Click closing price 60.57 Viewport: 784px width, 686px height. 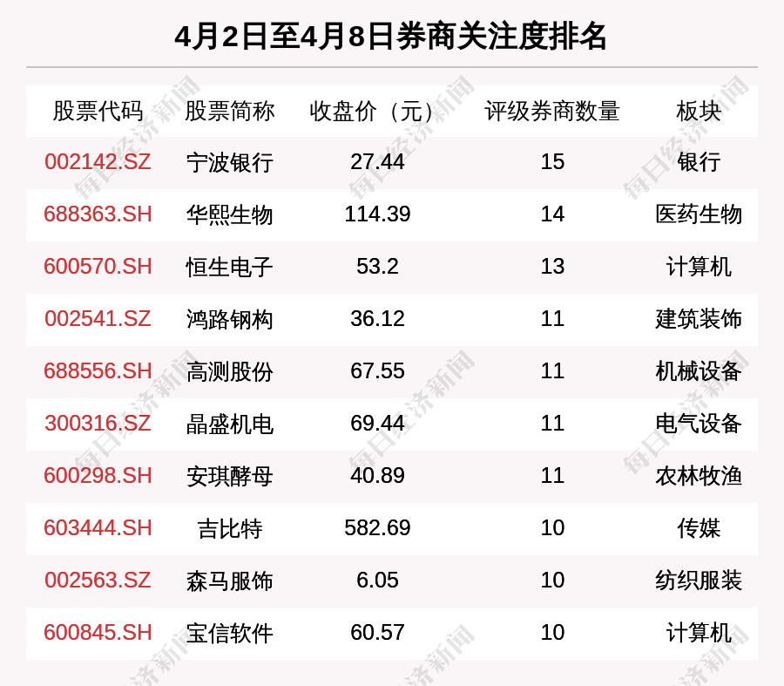pos(377,633)
